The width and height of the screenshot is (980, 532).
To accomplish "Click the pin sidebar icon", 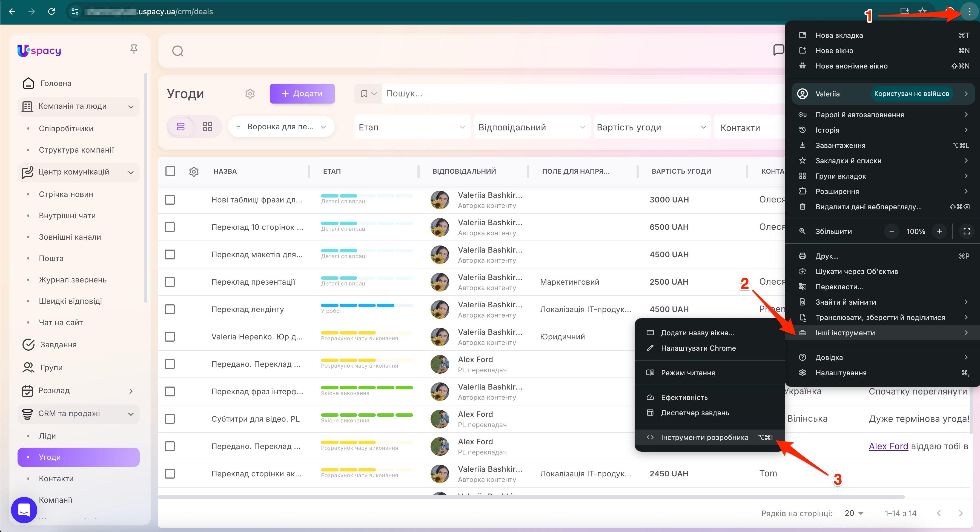I will (134, 50).
